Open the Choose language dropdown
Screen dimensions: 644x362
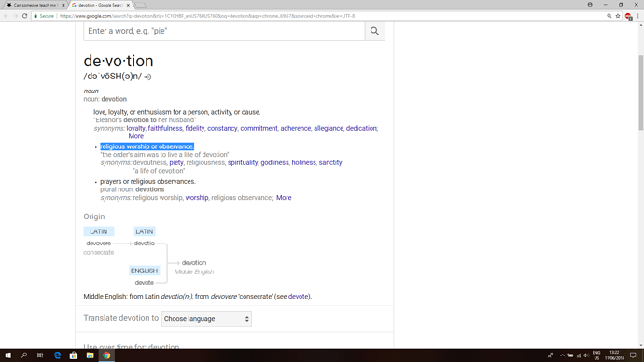(206, 319)
